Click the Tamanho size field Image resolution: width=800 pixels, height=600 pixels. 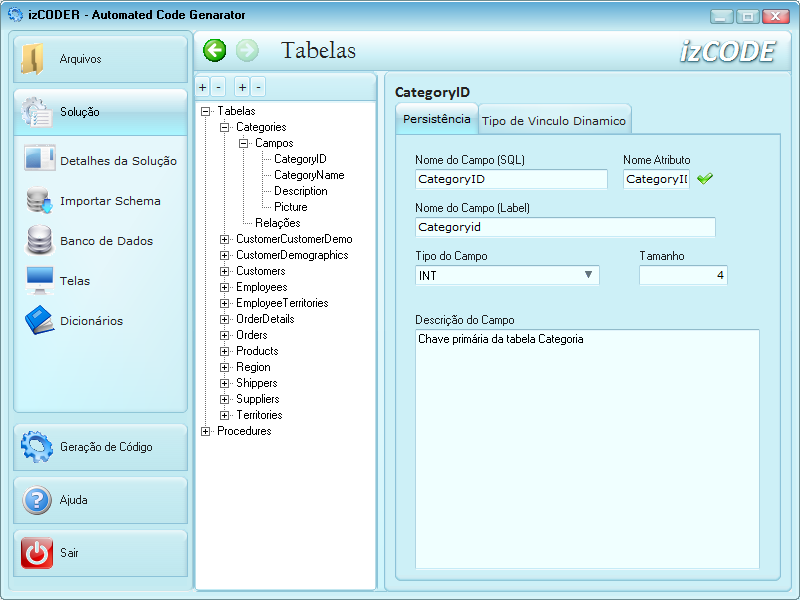(x=683, y=276)
